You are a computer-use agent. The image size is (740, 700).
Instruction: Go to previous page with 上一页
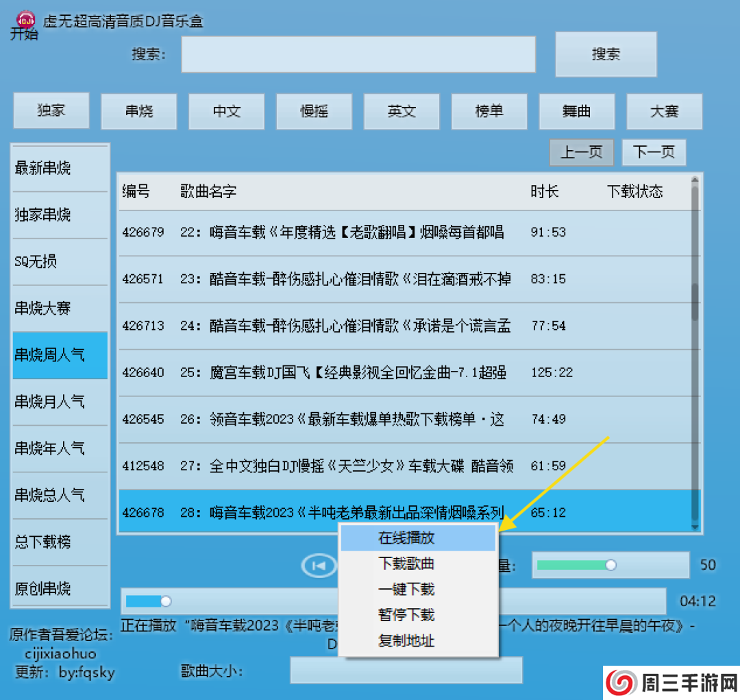click(582, 152)
